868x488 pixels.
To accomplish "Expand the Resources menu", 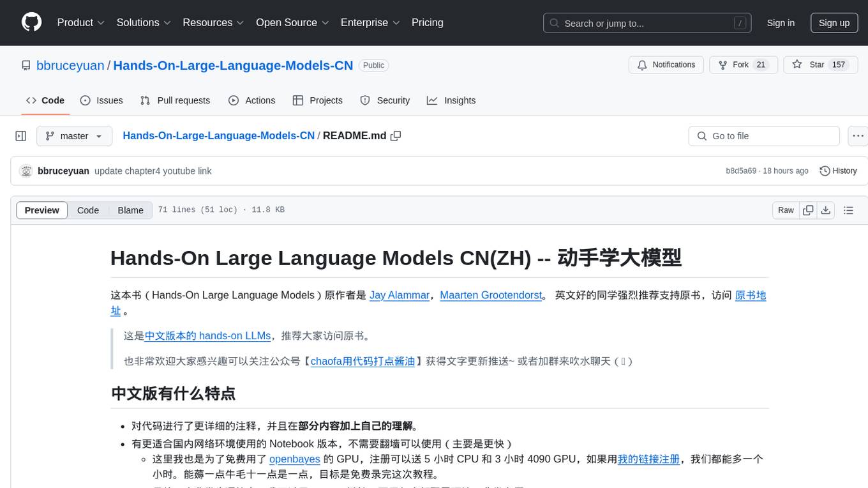I will pyautogui.click(x=214, y=22).
